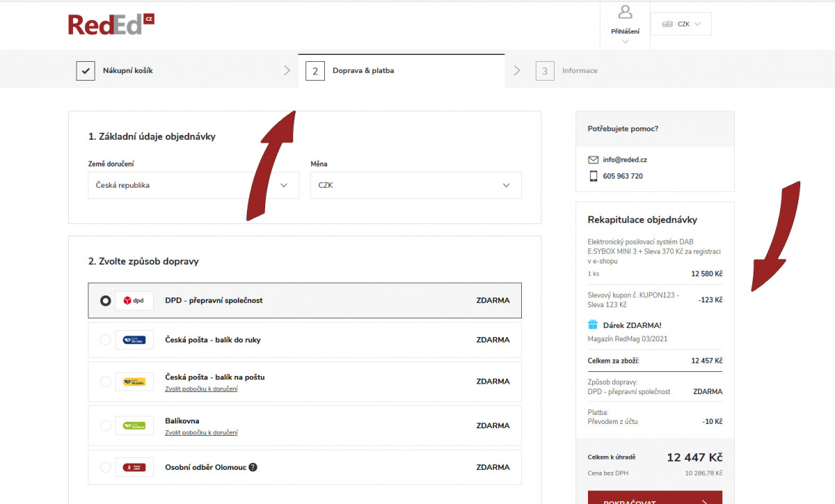Select DPD přepravní společnost radio button
The image size is (835, 504).
click(105, 300)
